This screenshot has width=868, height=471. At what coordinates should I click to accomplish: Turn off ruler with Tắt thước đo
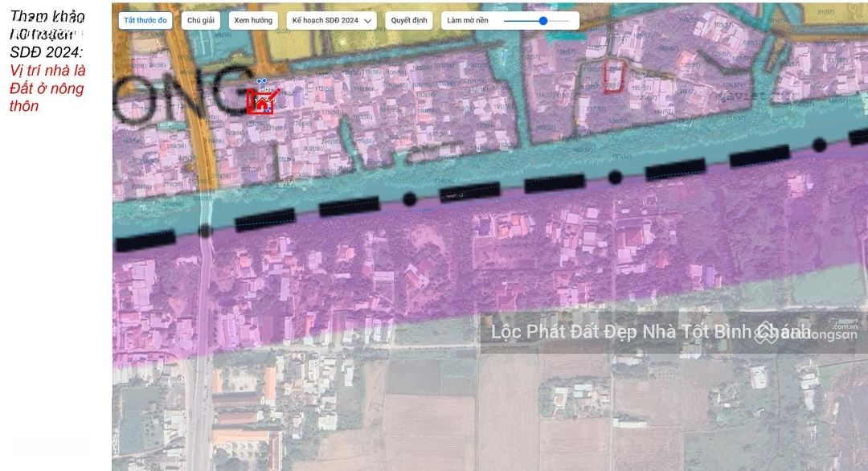click(x=145, y=20)
